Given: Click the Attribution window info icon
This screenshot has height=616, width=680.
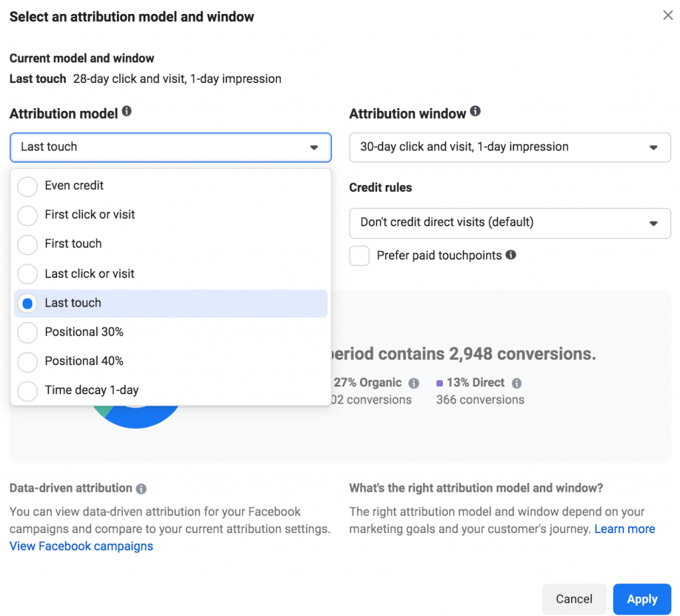Looking at the screenshot, I should pyautogui.click(x=475, y=113).
